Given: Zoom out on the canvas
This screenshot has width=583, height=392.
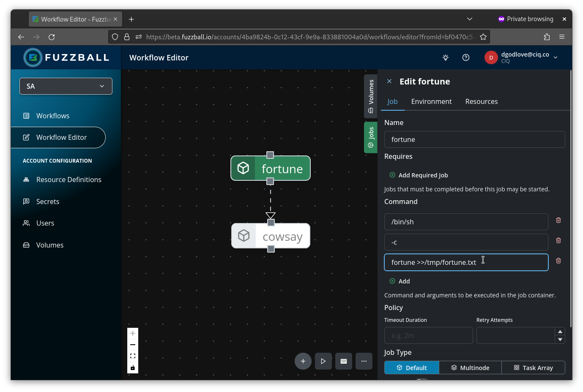Looking at the screenshot, I should tap(133, 345).
